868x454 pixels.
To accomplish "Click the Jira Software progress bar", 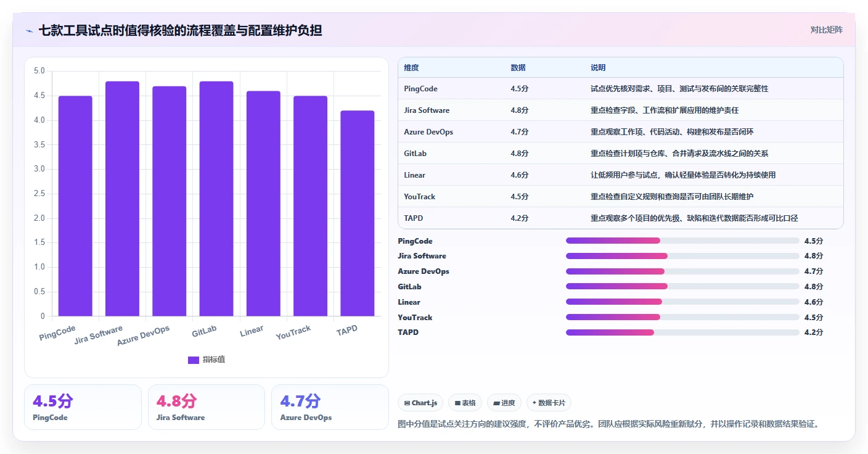I will point(682,256).
